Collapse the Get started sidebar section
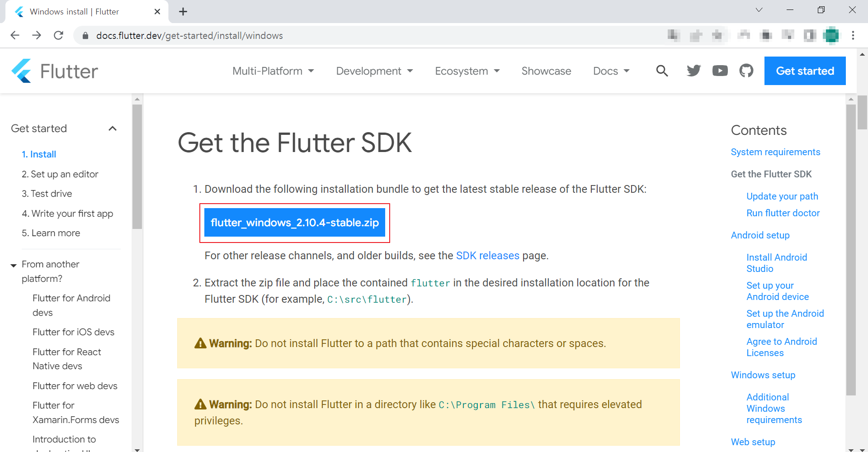Viewport: 868px width, 452px height. 113,128
